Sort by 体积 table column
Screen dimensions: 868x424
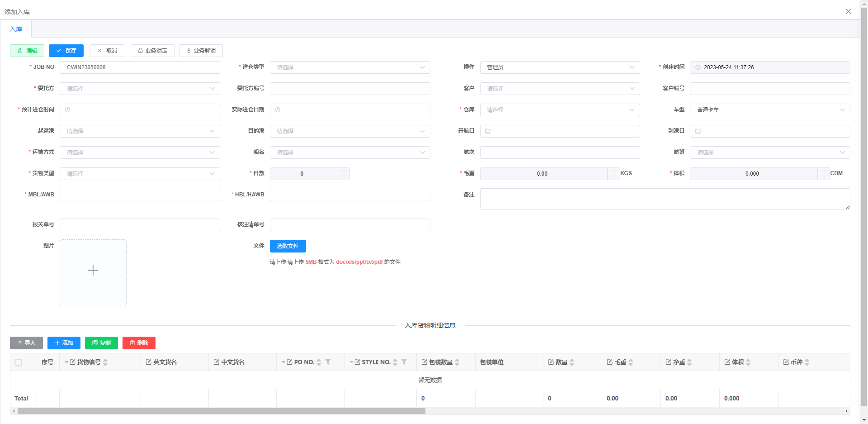tap(748, 362)
